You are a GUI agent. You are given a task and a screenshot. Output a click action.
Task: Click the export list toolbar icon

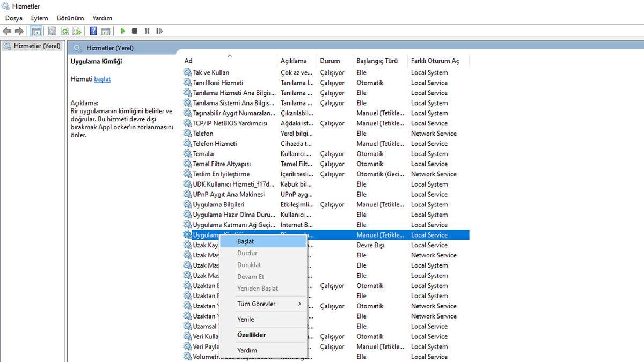click(77, 31)
